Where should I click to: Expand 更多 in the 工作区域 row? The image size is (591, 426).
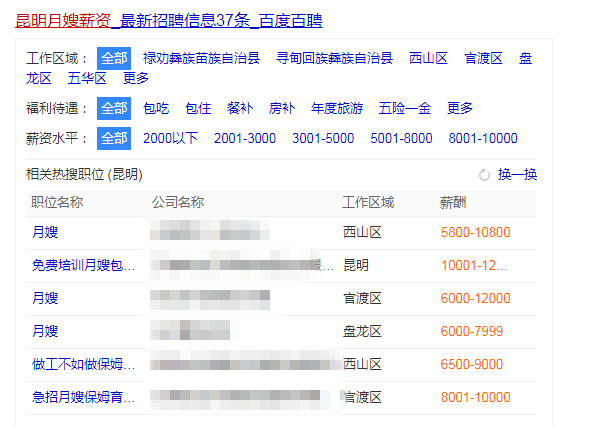[136, 78]
